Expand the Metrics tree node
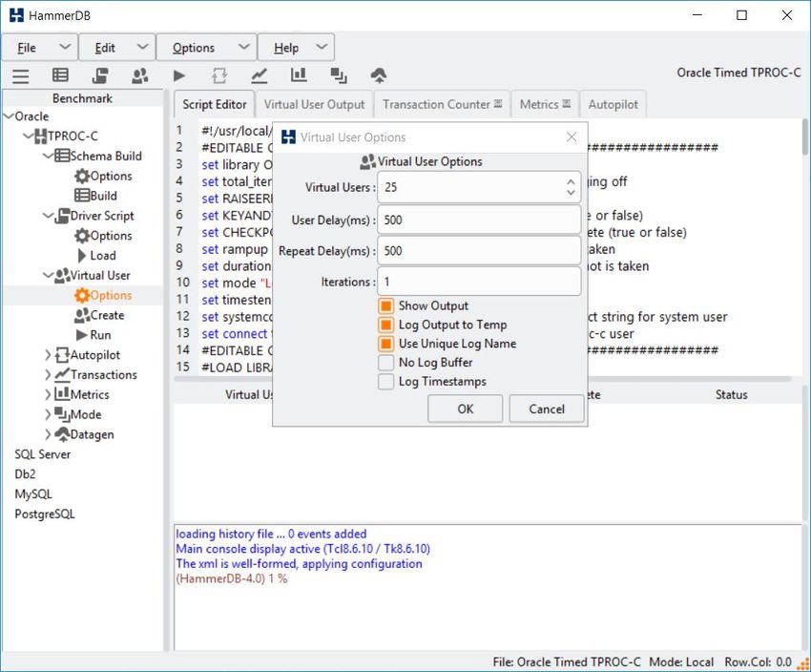 click(x=48, y=395)
